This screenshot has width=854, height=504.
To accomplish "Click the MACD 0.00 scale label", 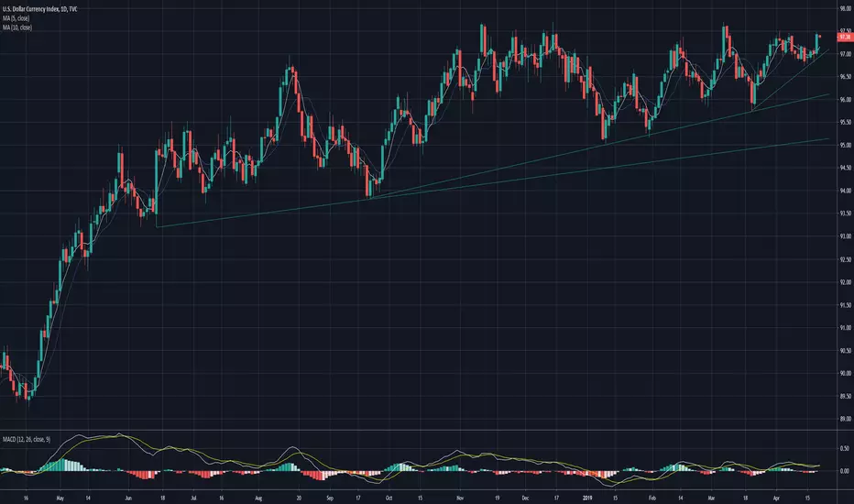I will pyautogui.click(x=845, y=471).
